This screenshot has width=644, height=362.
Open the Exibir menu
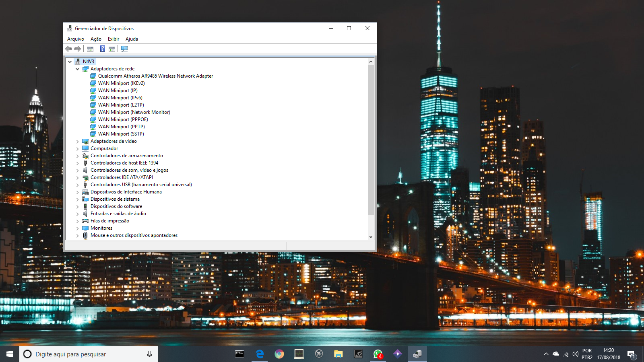114,39
